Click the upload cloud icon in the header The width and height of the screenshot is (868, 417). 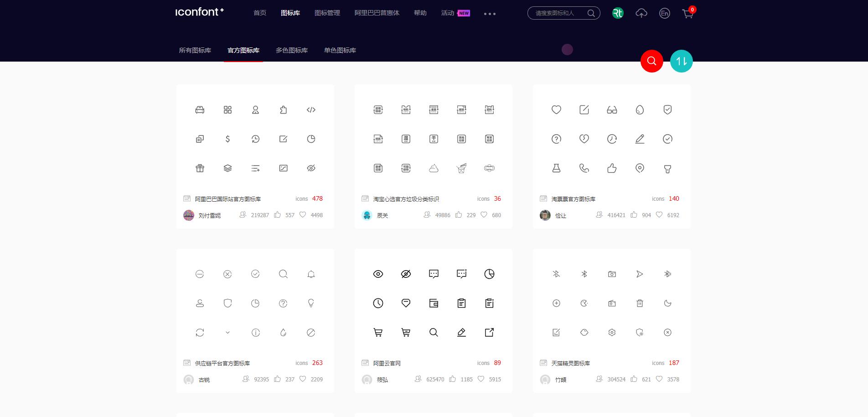641,13
